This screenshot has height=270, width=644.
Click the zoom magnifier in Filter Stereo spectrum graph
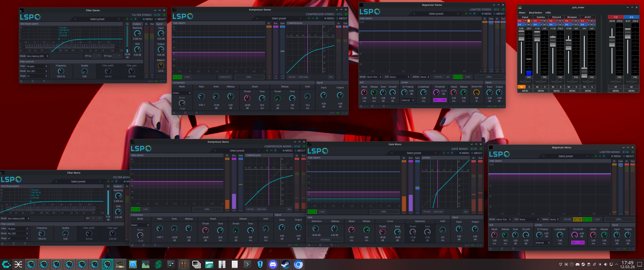point(127,24)
